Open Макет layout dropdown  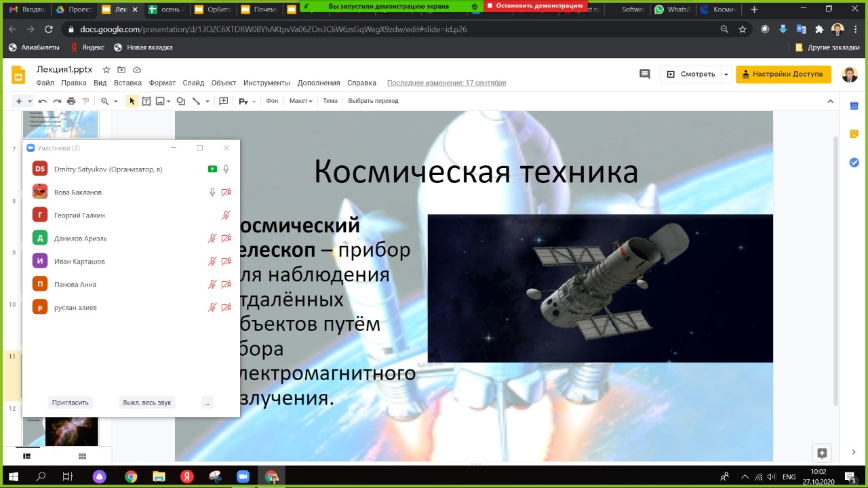(x=300, y=101)
